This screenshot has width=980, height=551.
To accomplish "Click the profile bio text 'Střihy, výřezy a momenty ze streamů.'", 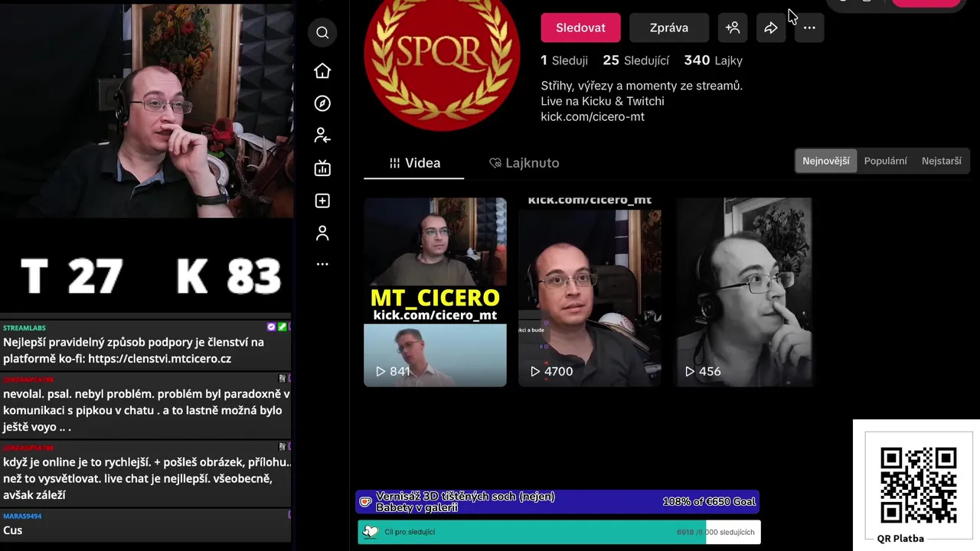I will (642, 86).
